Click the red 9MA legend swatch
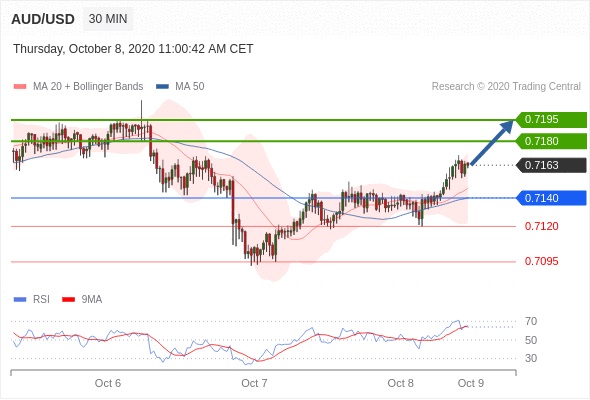This screenshot has width=590, height=400. tap(68, 300)
